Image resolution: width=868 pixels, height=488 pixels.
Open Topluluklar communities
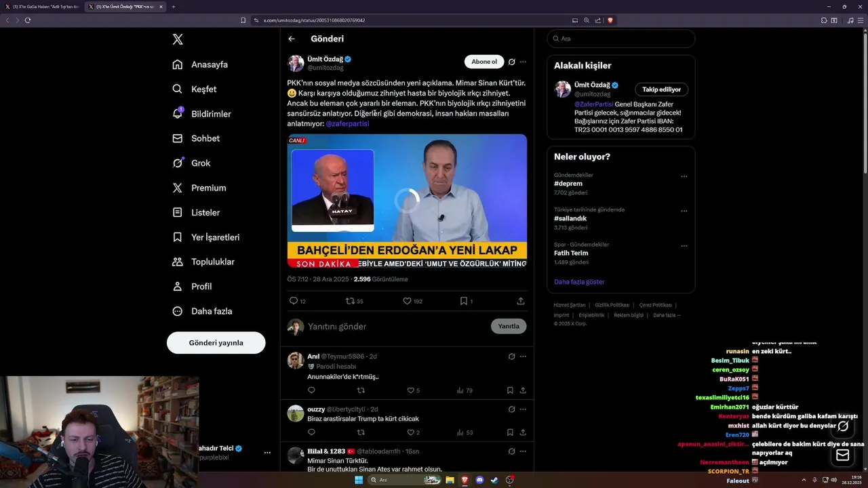point(203,262)
